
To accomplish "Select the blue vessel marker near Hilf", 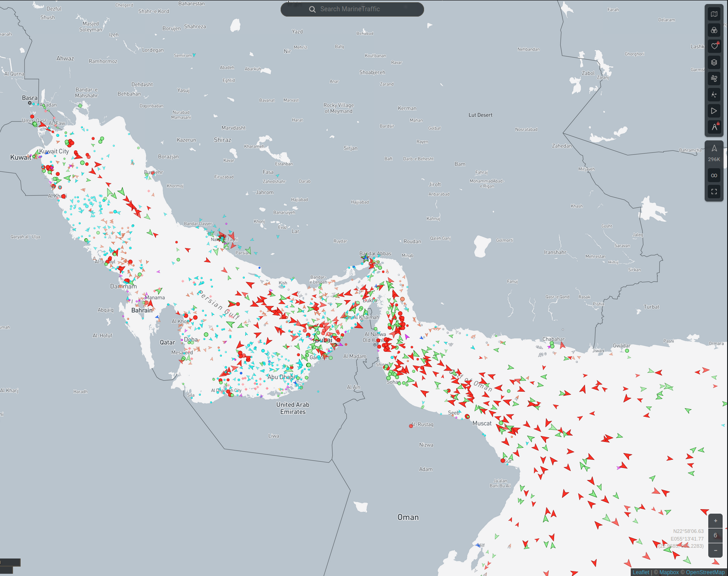I will pyautogui.click(x=478, y=545).
